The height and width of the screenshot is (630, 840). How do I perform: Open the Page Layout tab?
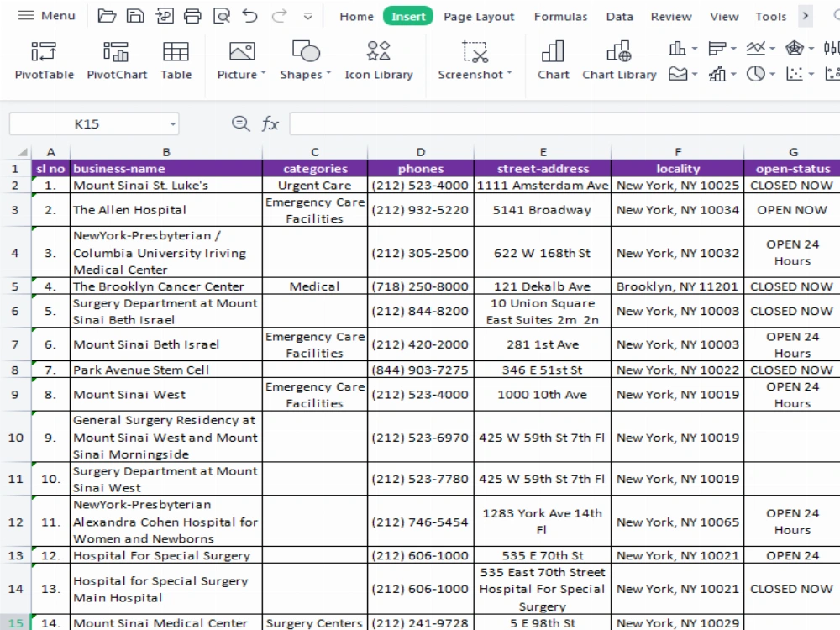(x=479, y=17)
